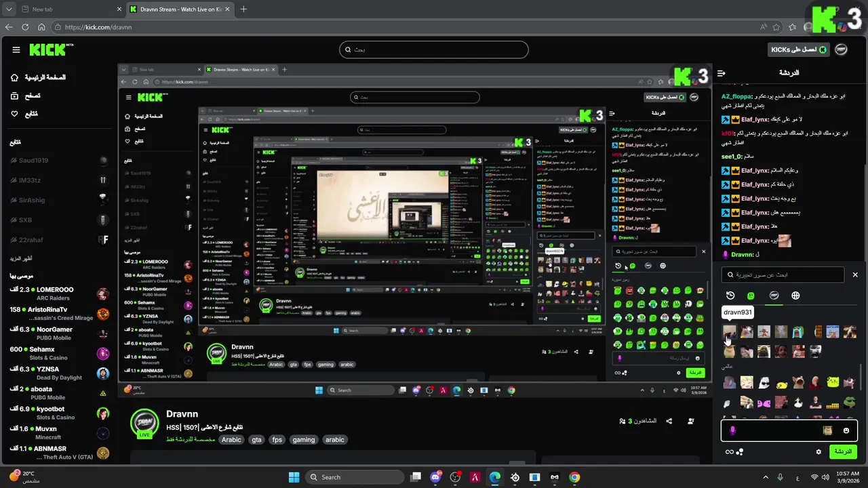Expand show more (أظهر المزيد) channels

(22, 259)
